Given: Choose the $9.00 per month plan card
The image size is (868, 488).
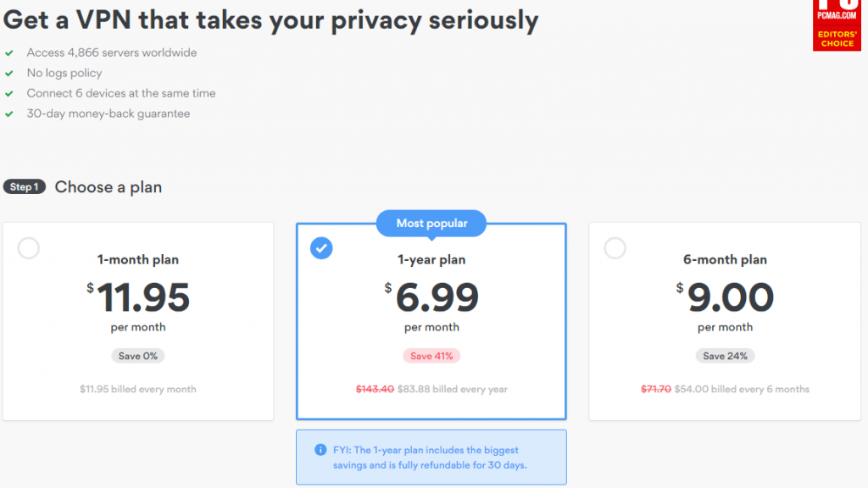Looking at the screenshot, I should pyautogui.click(x=725, y=321).
